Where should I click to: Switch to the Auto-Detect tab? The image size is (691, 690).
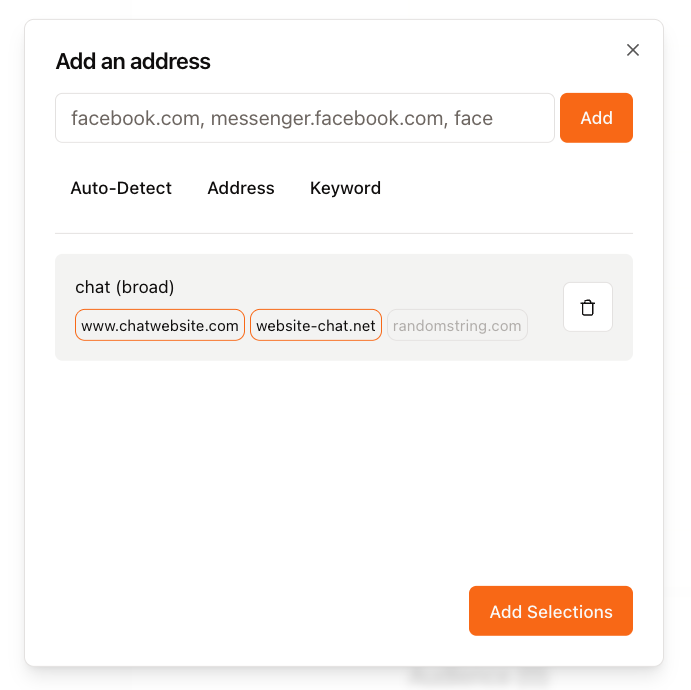(121, 188)
